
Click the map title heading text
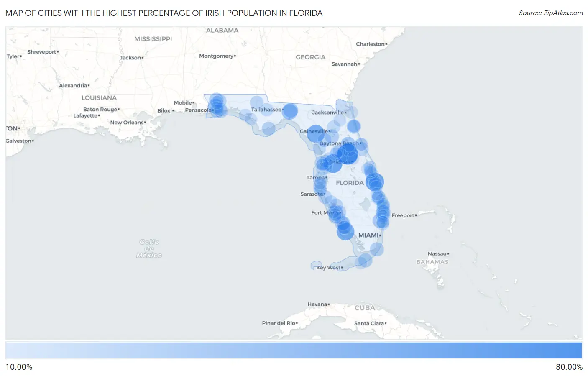pos(164,13)
